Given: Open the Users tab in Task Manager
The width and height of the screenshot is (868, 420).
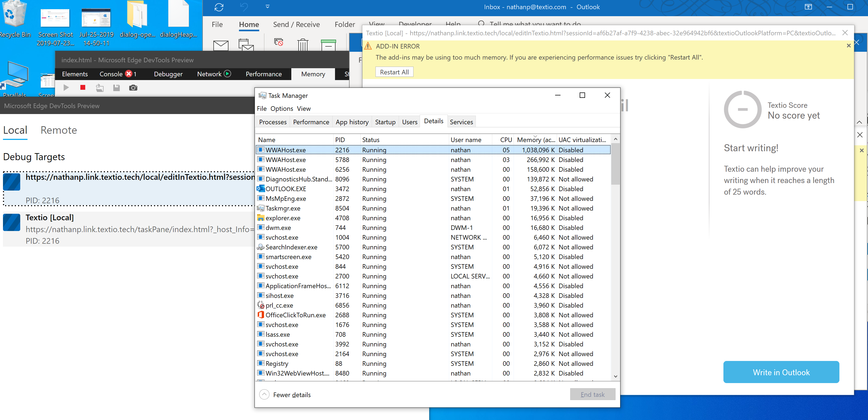Looking at the screenshot, I should 410,122.
